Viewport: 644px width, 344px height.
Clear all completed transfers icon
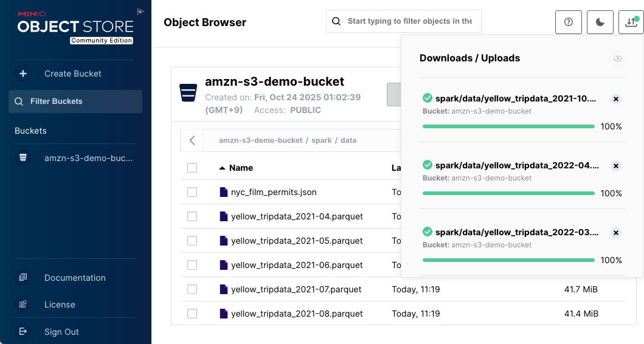[x=617, y=59]
